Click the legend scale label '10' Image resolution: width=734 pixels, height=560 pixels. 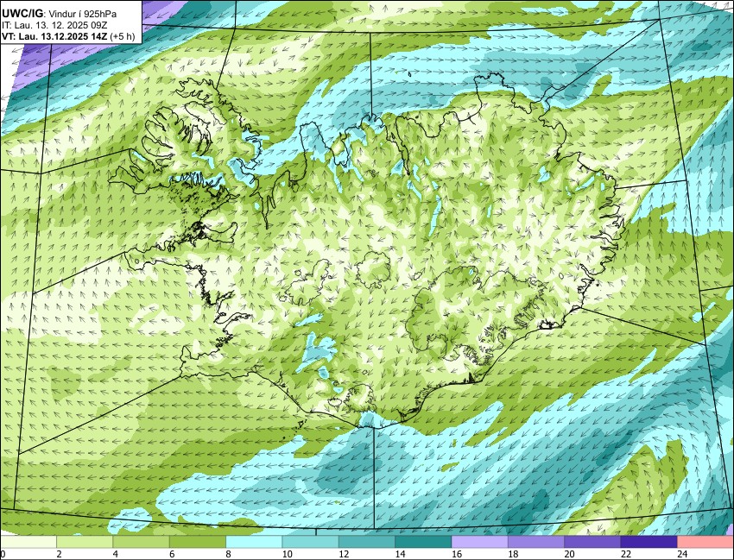(287, 554)
